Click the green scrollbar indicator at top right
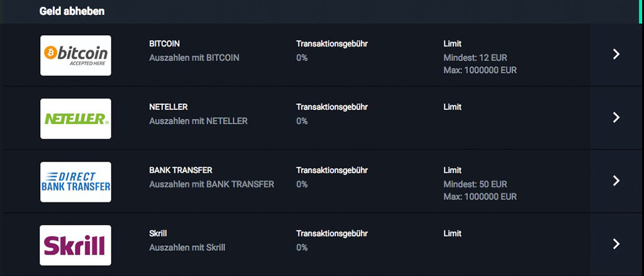This screenshot has width=644, height=276. coord(641,11)
